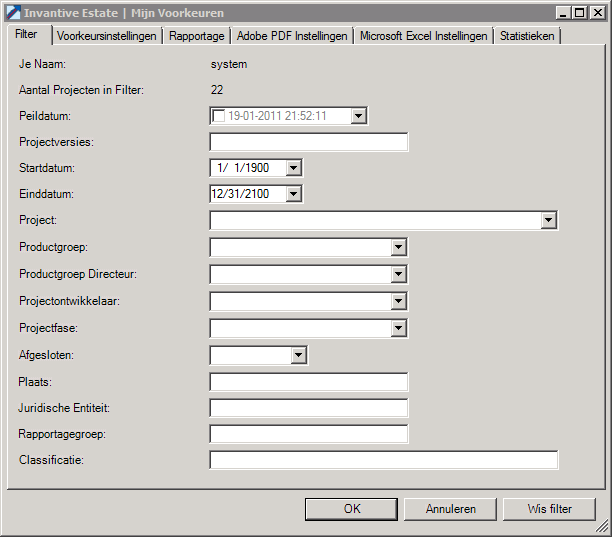Expand the Afgesloten dropdown
Image resolution: width=612 pixels, height=537 pixels.
click(x=299, y=355)
